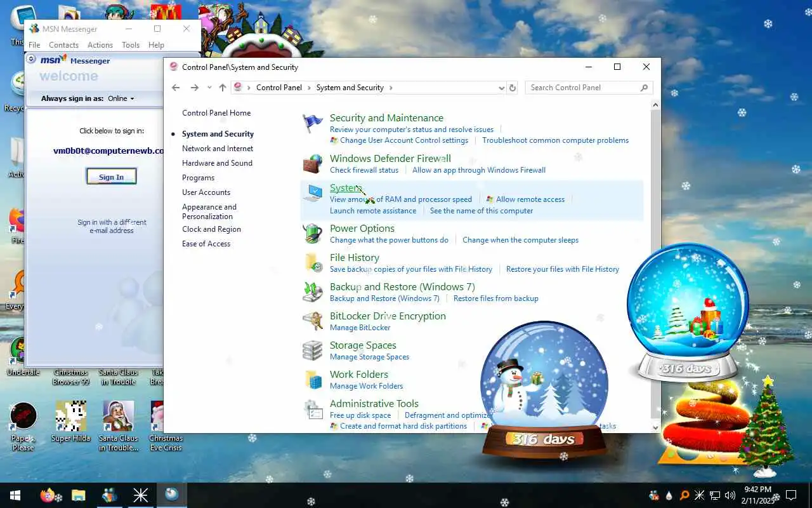Open the Power Options battery icon
The height and width of the screenshot is (508, 812).
point(312,234)
